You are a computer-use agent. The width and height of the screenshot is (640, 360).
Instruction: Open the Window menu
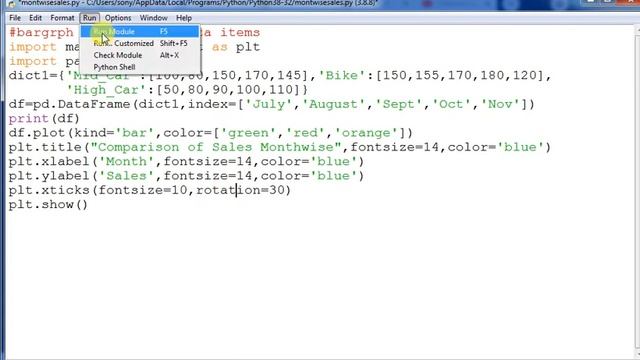[153, 18]
